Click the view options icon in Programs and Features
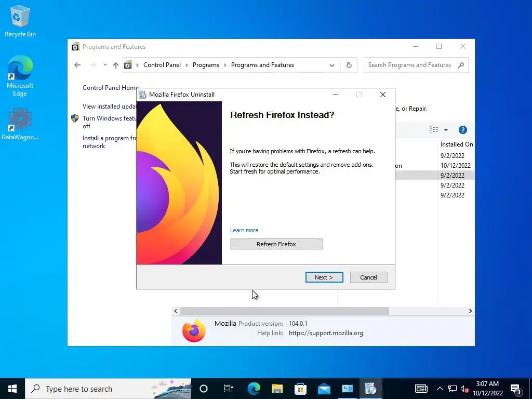The height and width of the screenshot is (399, 532). 434,129
